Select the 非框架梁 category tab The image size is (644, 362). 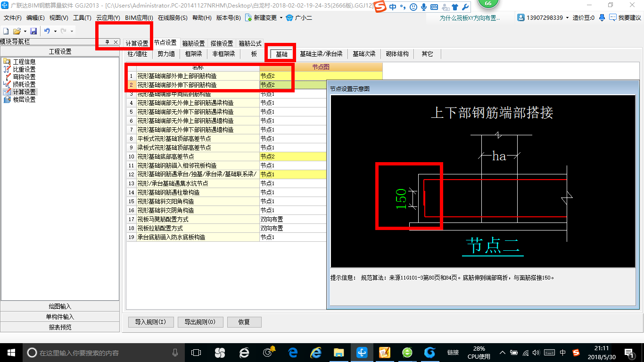point(223,54)
